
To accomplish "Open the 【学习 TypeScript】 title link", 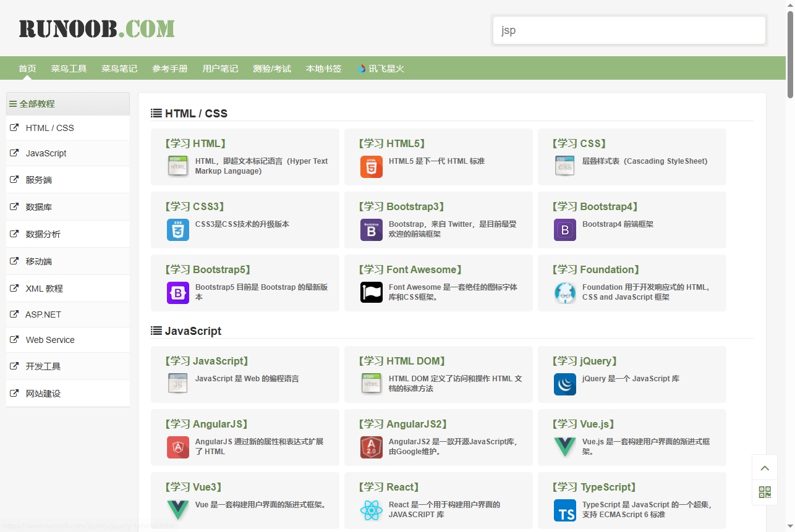I will pos(594,487).
